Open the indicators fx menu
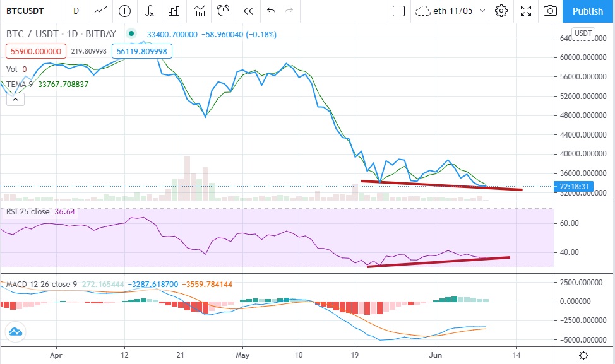This screenshot has height=364, width=615. tap(150, 11)
